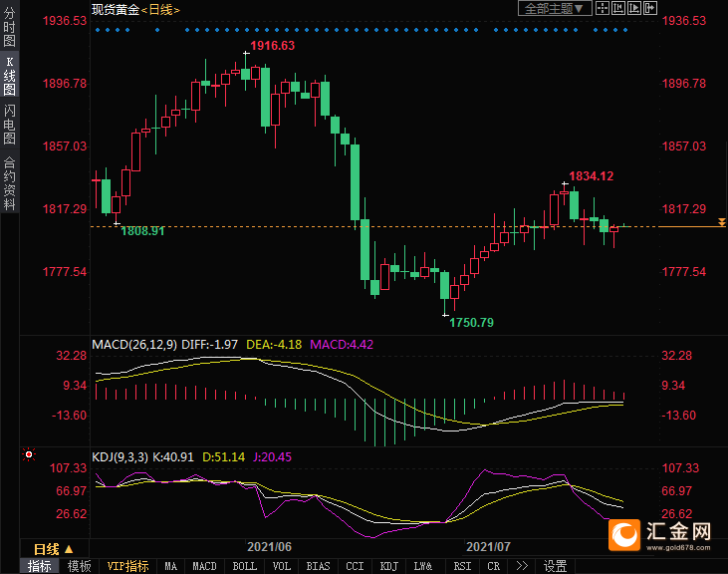Open the 日线 period selector

(x=54, y=549)
